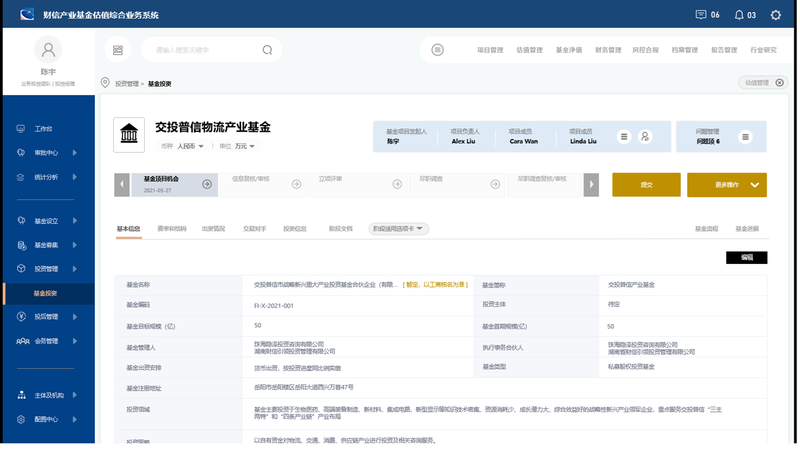Viewport: 800px width, 450px height.
Task: Click the arrow icon in 立项评审 stage
Action: point(397,184)
